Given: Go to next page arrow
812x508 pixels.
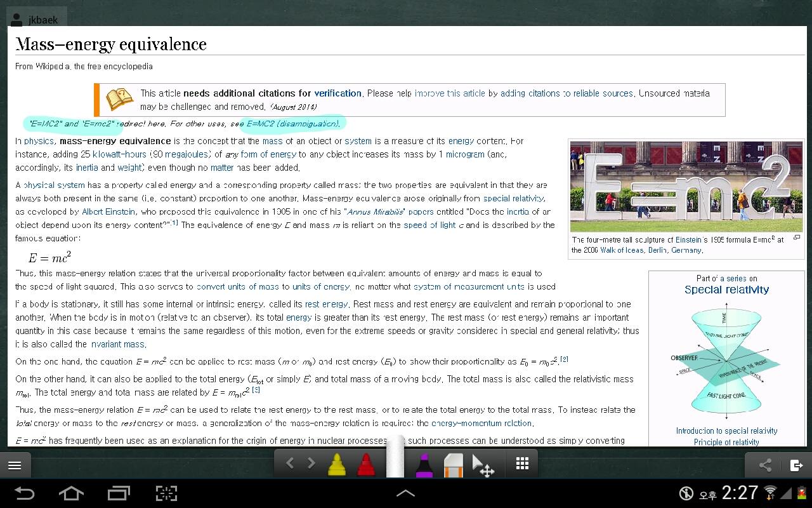Looking at the screenshot, I should (311, 463).
